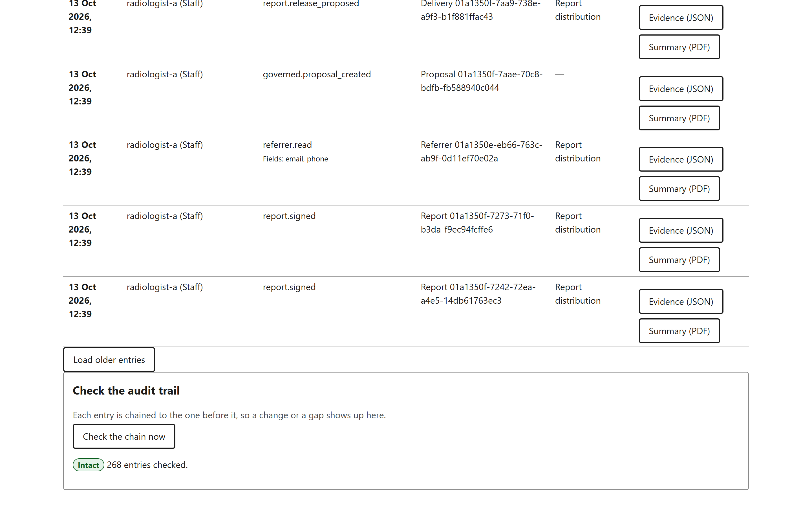The width and height of the screenshot is (812, 508).
Task: Click Report distribution in Report 01a1350f-7242 row
Action: [577, 294]
